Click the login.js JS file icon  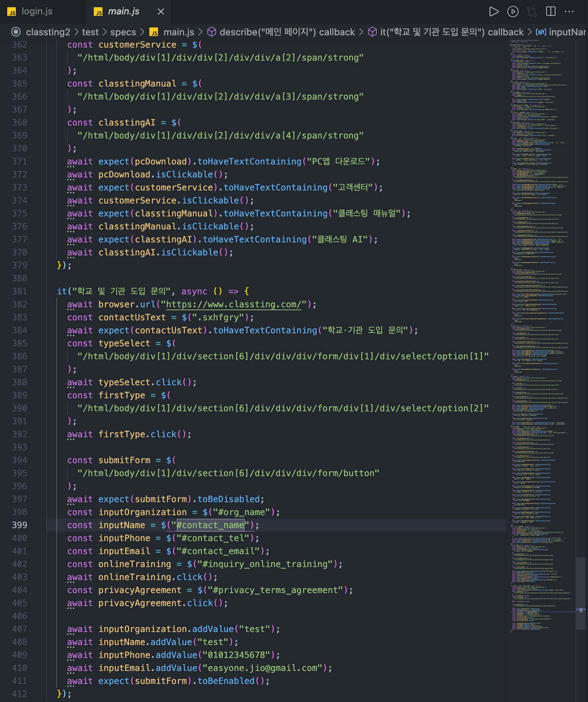coord(12,11)
